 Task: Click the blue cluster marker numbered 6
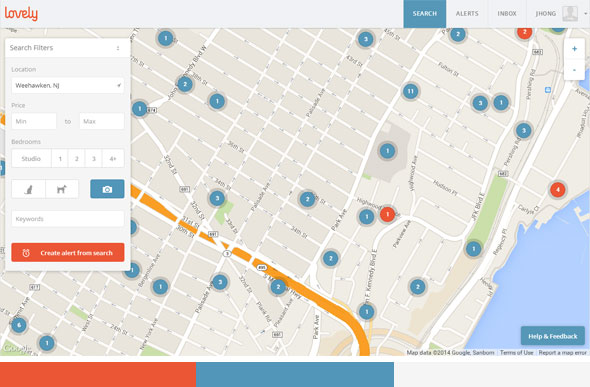point(19,325)
